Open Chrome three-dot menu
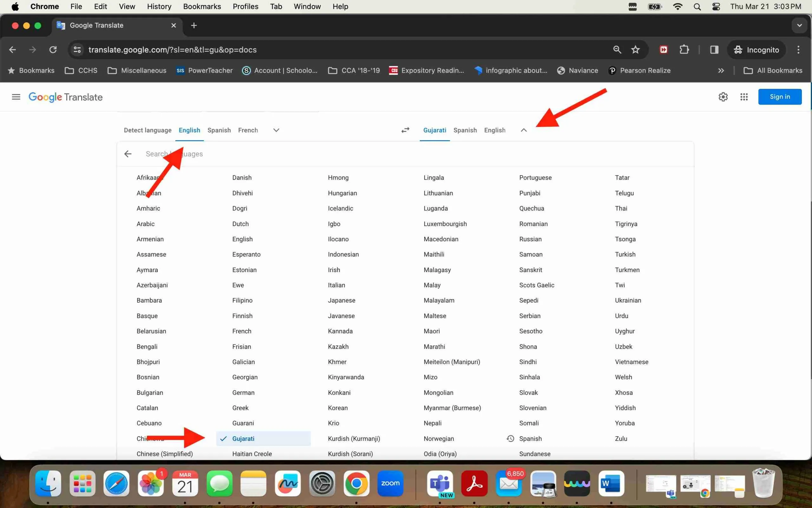This screenshot has width=812, height=508. click(798, 50)
